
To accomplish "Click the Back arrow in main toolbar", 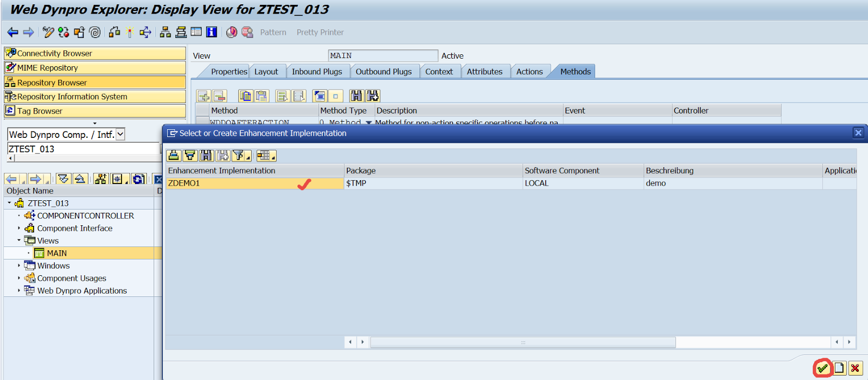I will 12,33.
